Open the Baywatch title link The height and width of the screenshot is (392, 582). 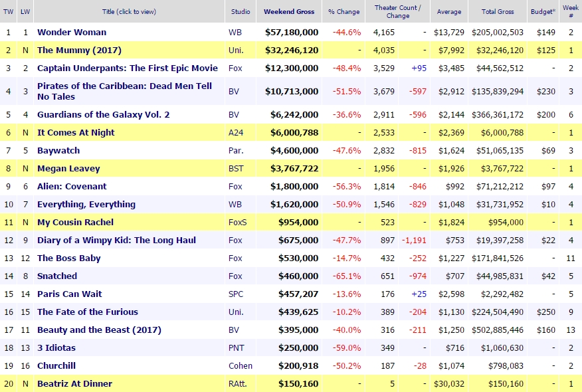tap(58, 151)
